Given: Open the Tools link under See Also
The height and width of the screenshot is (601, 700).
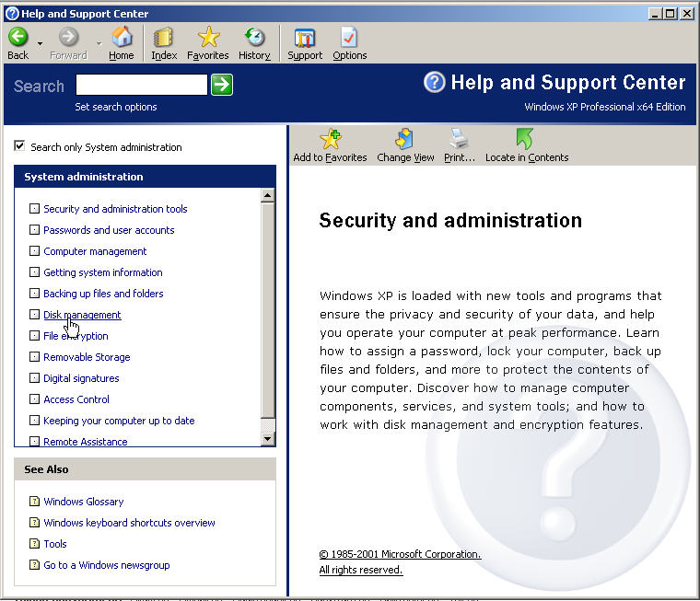Looking at the screenshot, I should coord(55,544).
